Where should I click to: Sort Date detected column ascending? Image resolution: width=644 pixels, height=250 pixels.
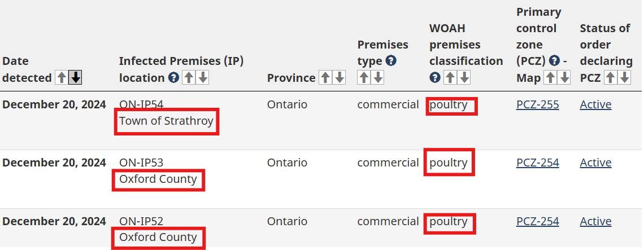62,77
